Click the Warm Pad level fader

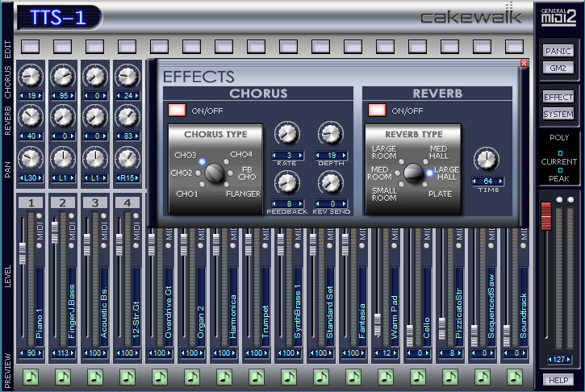[378, 324]
